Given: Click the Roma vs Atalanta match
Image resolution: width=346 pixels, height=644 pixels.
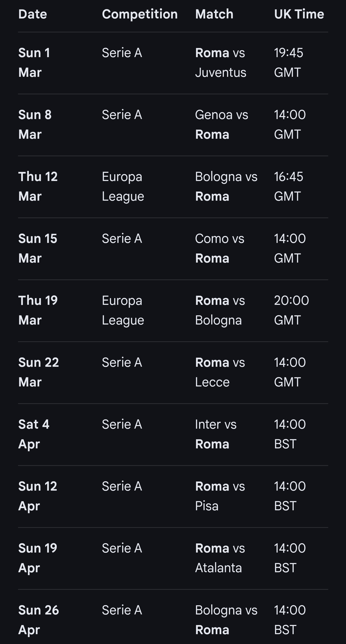Looking at the screenshot, I should tap(220, 558).
